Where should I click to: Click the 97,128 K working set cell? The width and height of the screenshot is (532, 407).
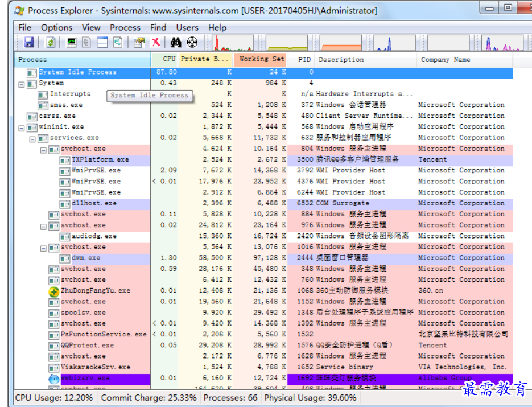(x=269, y=258)
